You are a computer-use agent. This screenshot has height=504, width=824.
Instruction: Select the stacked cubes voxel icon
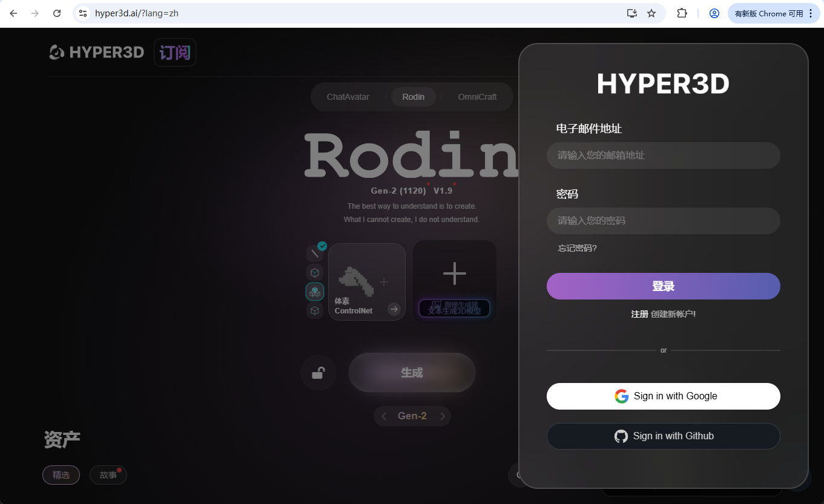[315, 292]
